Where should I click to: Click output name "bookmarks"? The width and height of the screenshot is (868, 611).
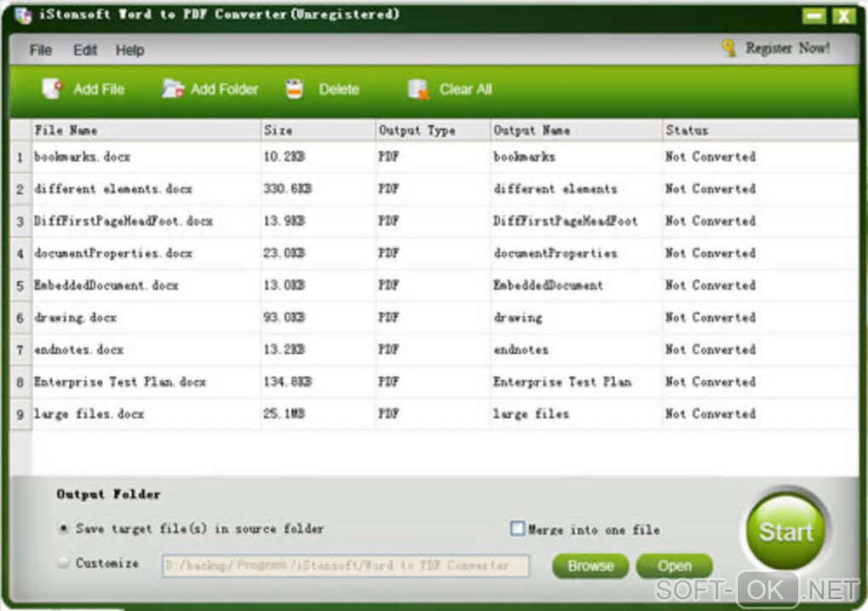coord(523,157)
